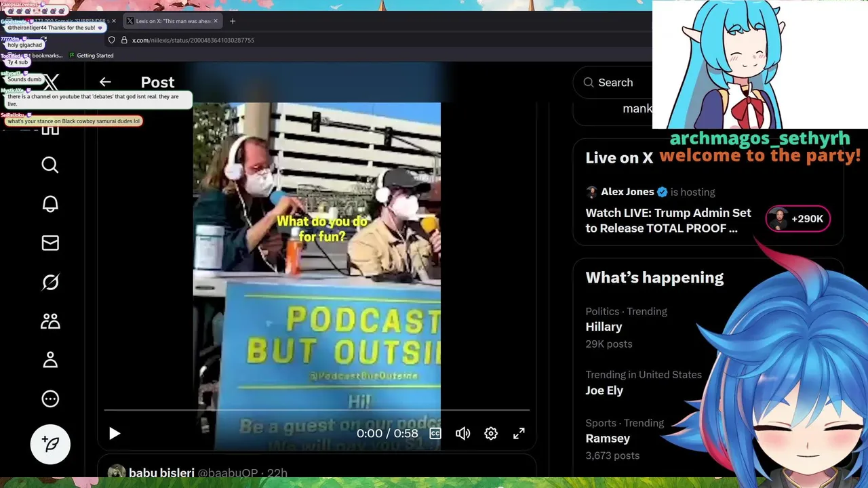
Task: Focus the X Search field
Action: [616, 83]
